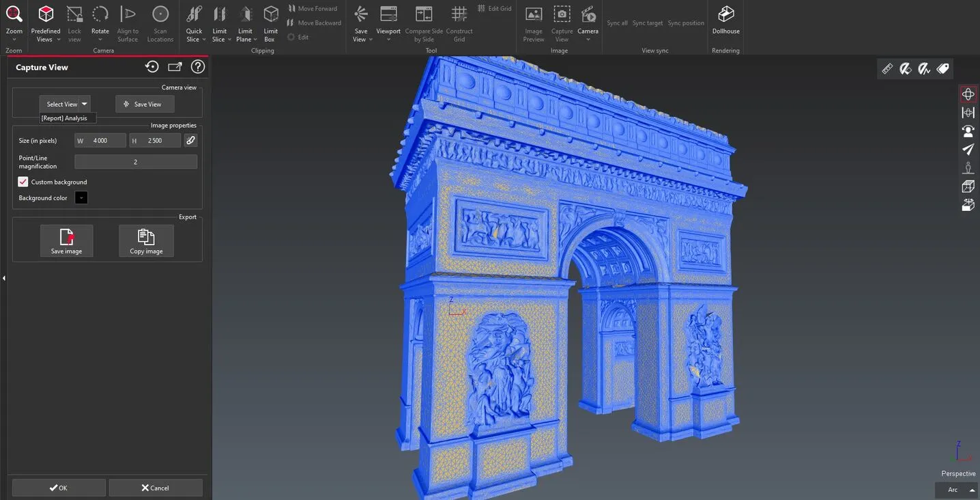This screenshot has height=500, width=980.
Task: Activate the Dollhouse rendering icon
Action: coord(725,14)
